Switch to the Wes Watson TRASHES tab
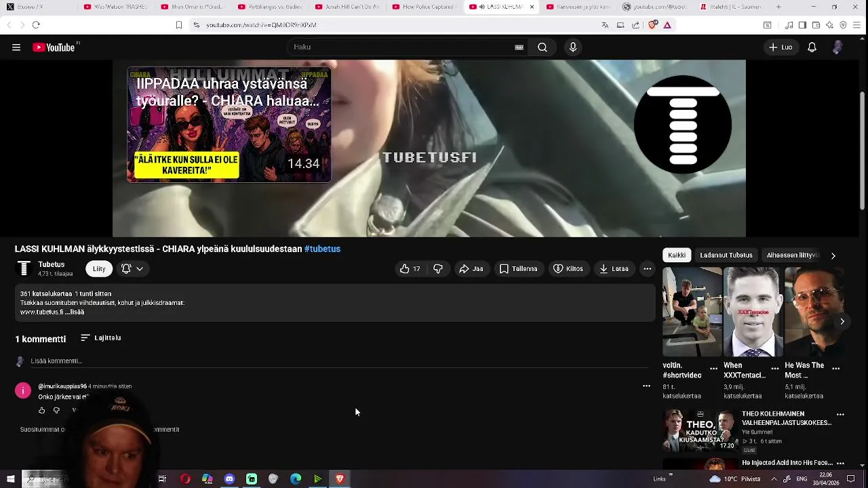 coord(116,7)
